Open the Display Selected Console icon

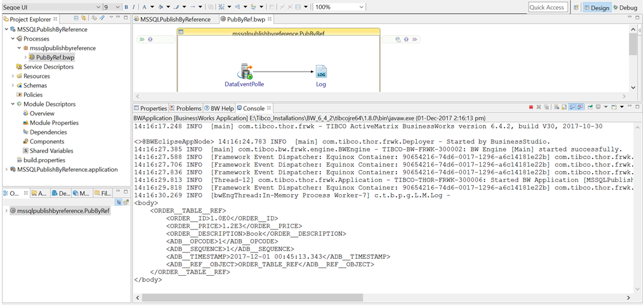coord(598,107)
